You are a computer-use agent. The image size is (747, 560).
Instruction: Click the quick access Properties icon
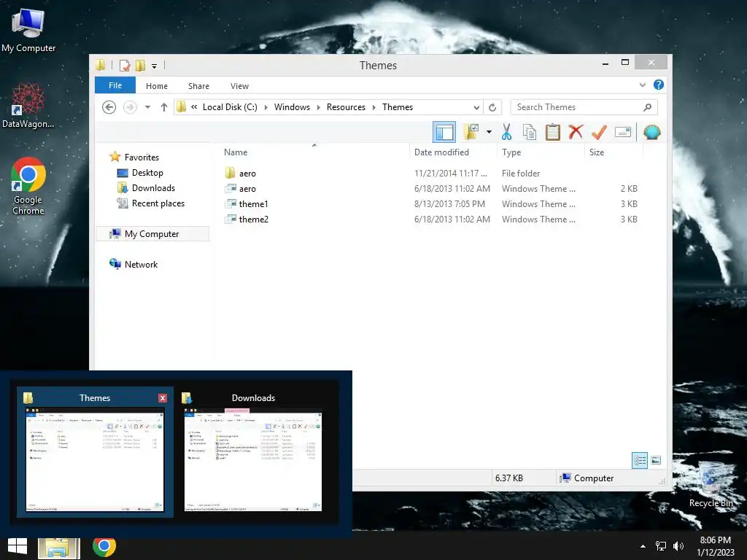coord(124,65)
